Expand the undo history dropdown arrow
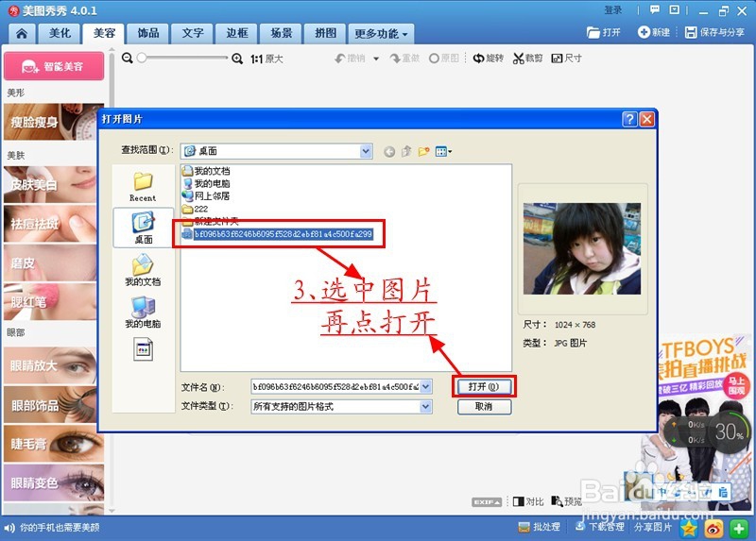This screenshot has height=541, width=756. pyautogui.click(x=376, y=59)
